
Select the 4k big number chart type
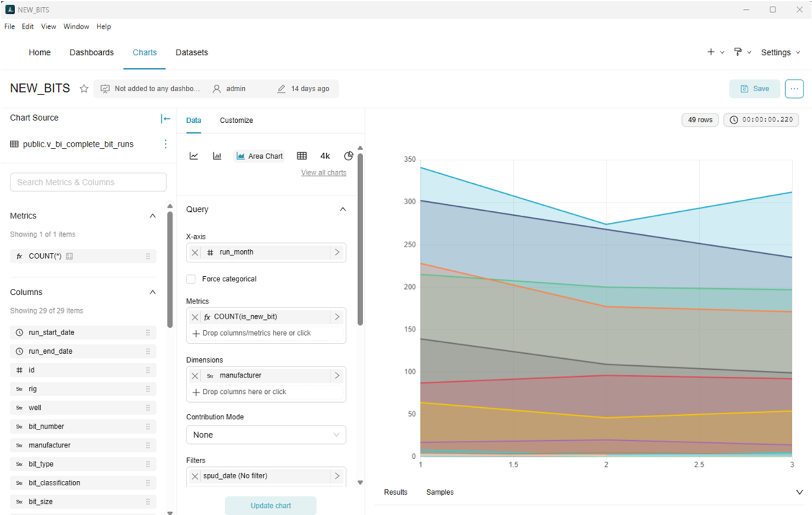pyautogui.click(x=325, y=156)
